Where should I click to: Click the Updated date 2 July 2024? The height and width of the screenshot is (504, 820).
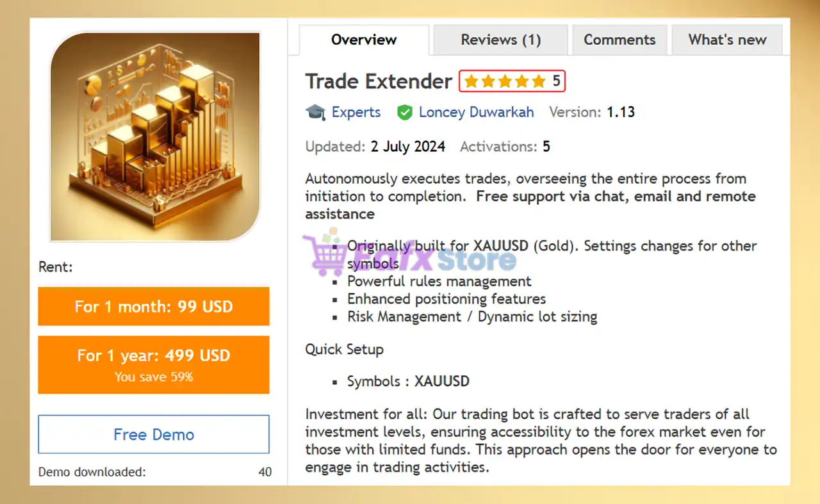408,147
